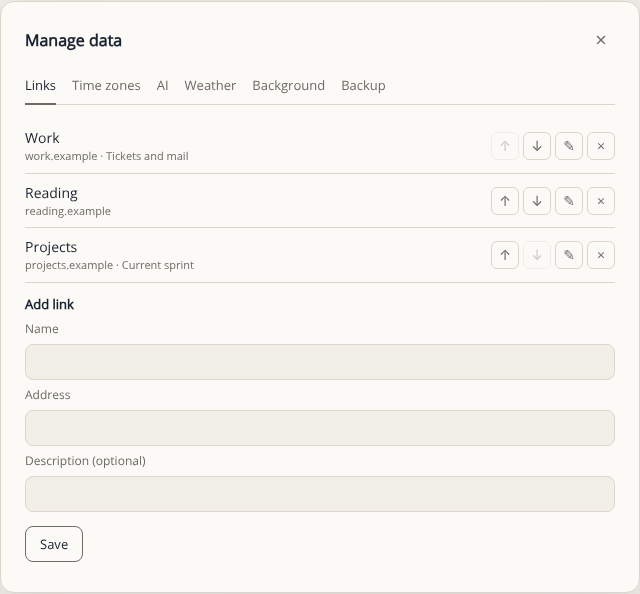Close the Manage data dialog

pyautogui.click(x=601, y=40)
